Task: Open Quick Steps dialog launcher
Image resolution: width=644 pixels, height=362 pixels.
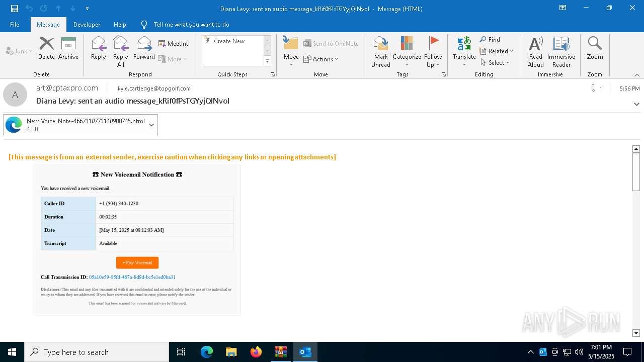Action: click(273, 74)
